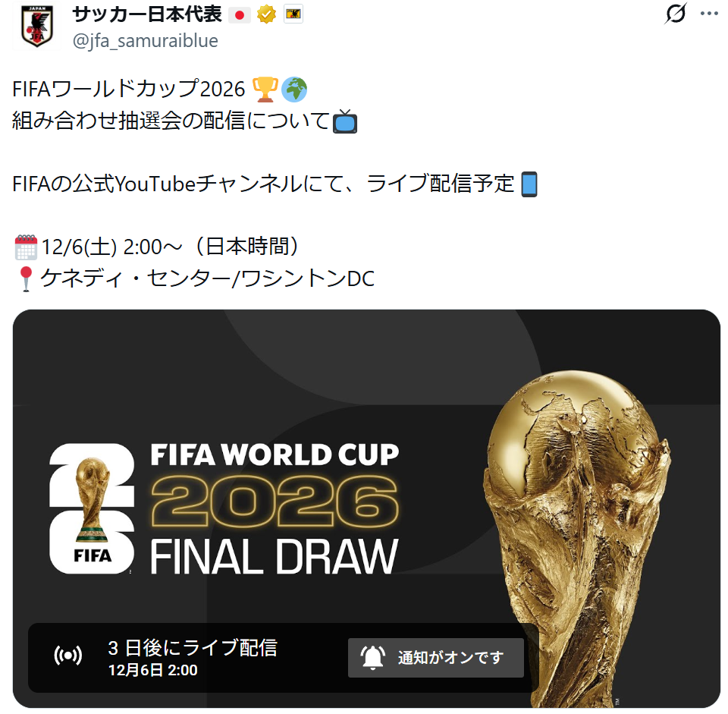The image size is (728, 714).
Task: Click the television emoji in the tweet
Action: pyautogui.click(x=345, y=121)
